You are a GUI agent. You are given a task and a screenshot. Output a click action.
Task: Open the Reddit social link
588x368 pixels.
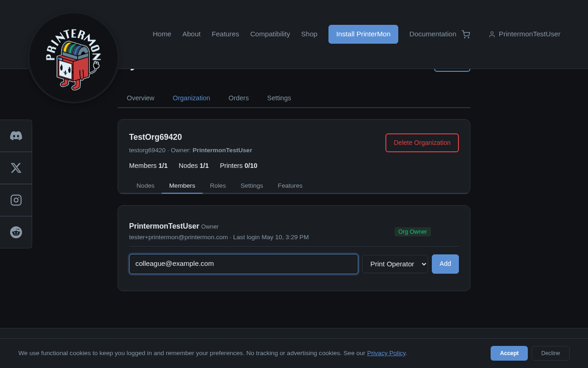[x=16, y=232]
